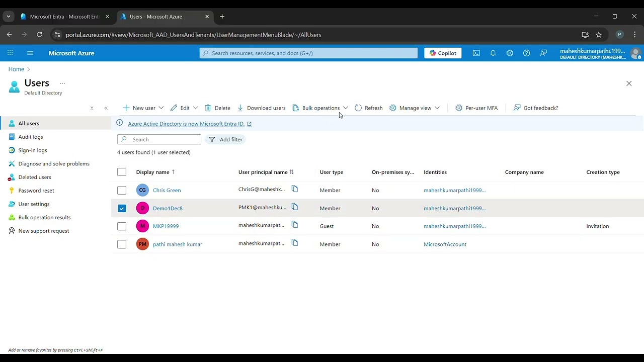Open the Azure app launcher grid icon
The image size is (644, 362).
[10, 53]
